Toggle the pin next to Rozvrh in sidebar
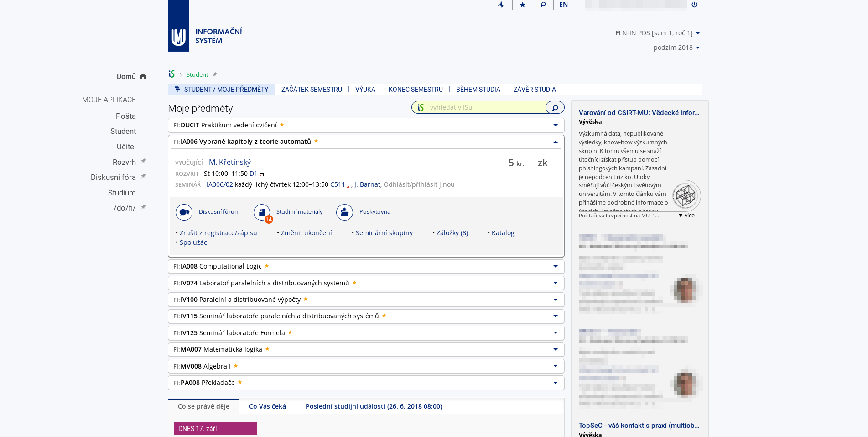868x437 pixels. [143, 161]
